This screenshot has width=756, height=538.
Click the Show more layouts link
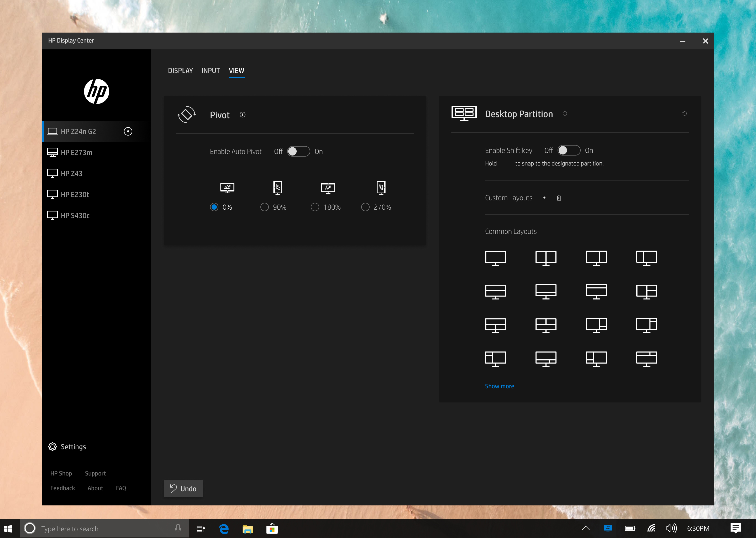pos(499,386)
